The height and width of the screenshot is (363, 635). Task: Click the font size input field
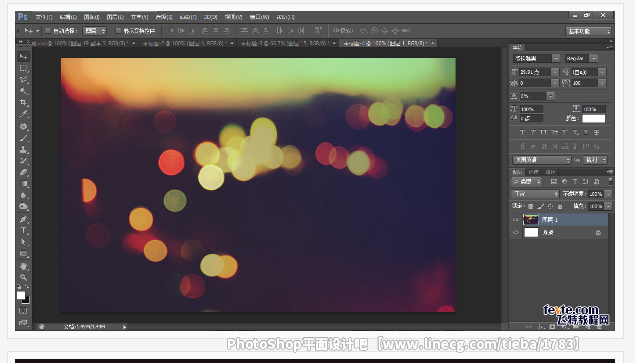pyautogui.click(x=535, y=72)
